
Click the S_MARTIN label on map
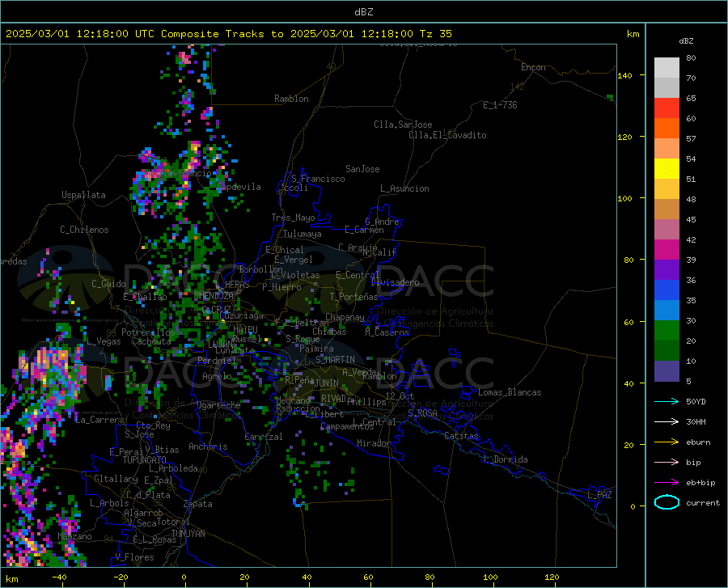tap(335, 360)
